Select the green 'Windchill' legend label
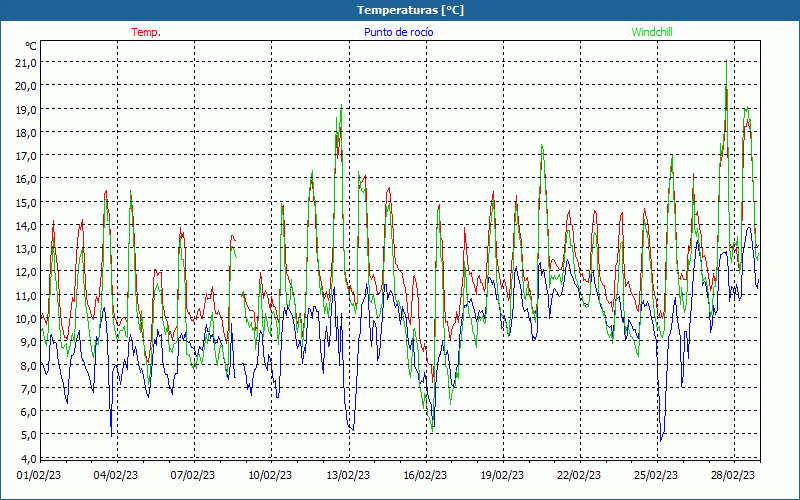The height and width of the screenshot is (500, 800). point(652,32)
